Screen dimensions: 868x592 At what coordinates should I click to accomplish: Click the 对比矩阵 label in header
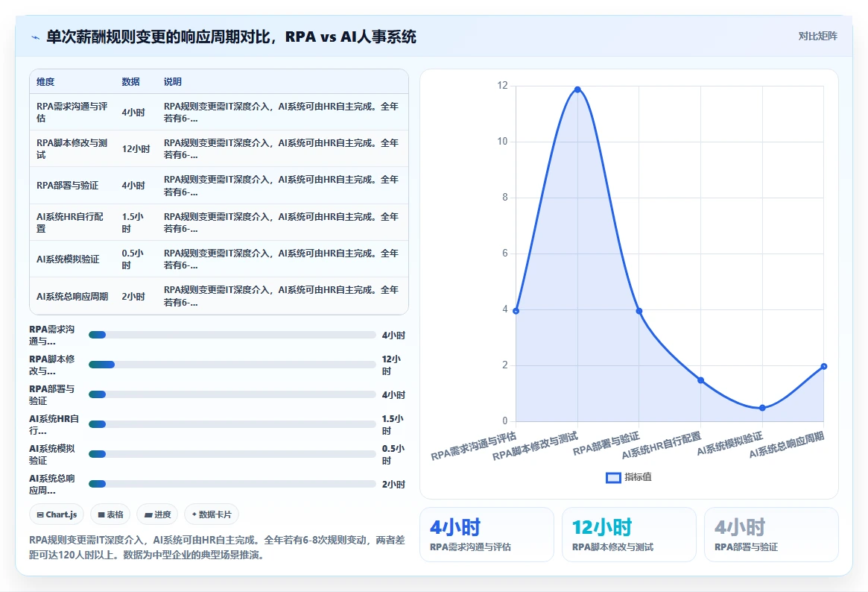[817, 36]
